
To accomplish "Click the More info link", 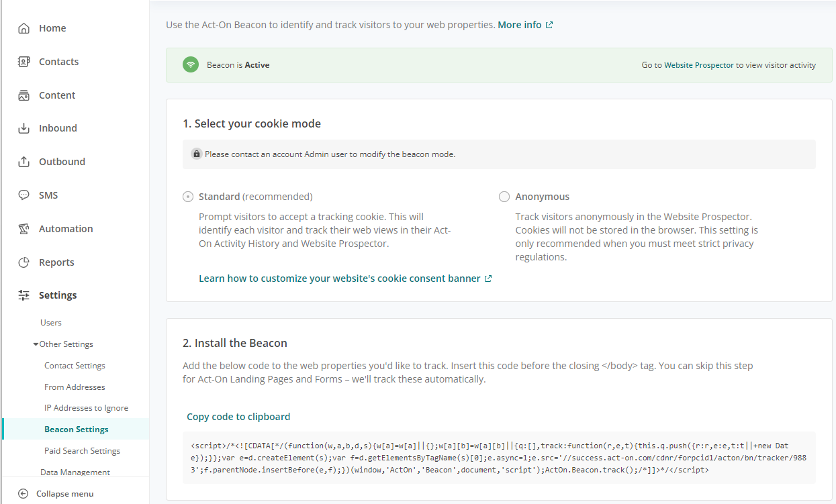I will point(520,25).
